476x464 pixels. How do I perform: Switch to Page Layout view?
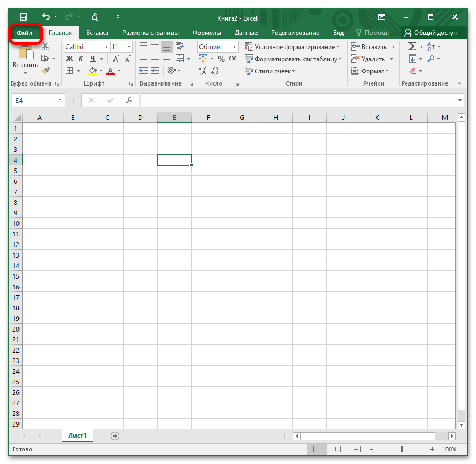coord(337,449)
